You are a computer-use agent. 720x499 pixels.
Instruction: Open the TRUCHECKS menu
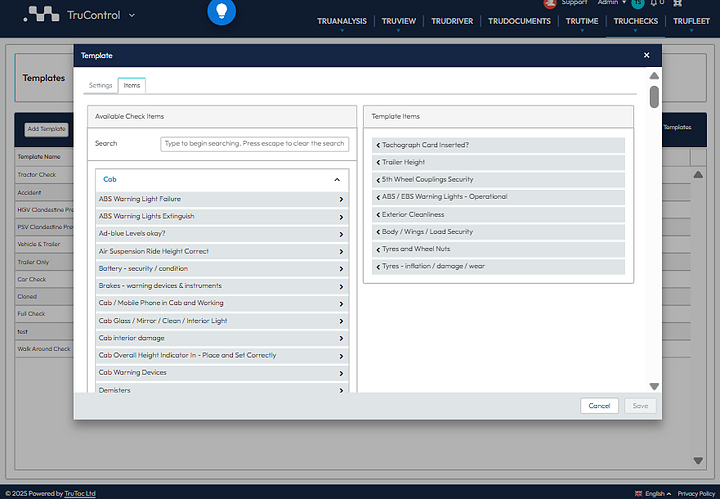pos(636,21)
